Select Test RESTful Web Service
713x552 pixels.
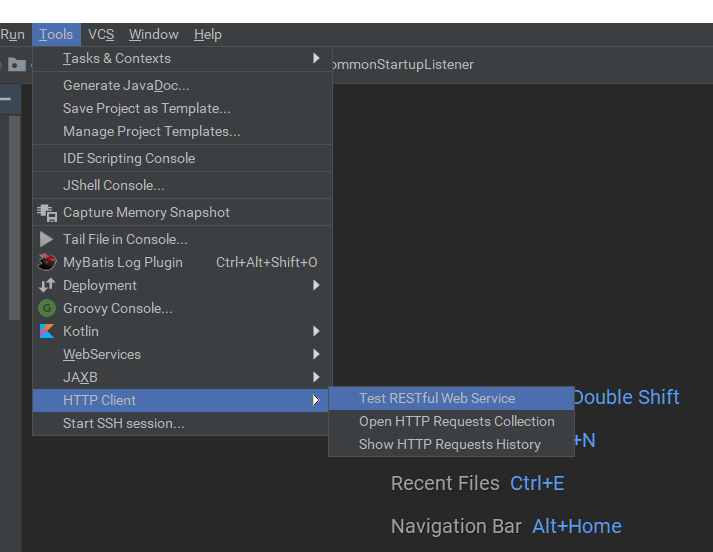[x=451, y=398]
